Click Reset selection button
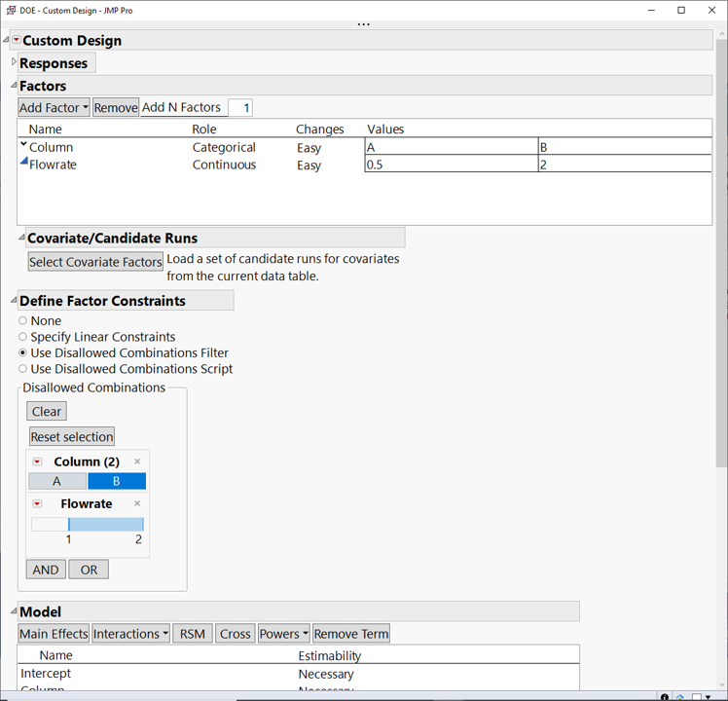Viewport: 728px width, 701px height. click(x=72, y=437)
